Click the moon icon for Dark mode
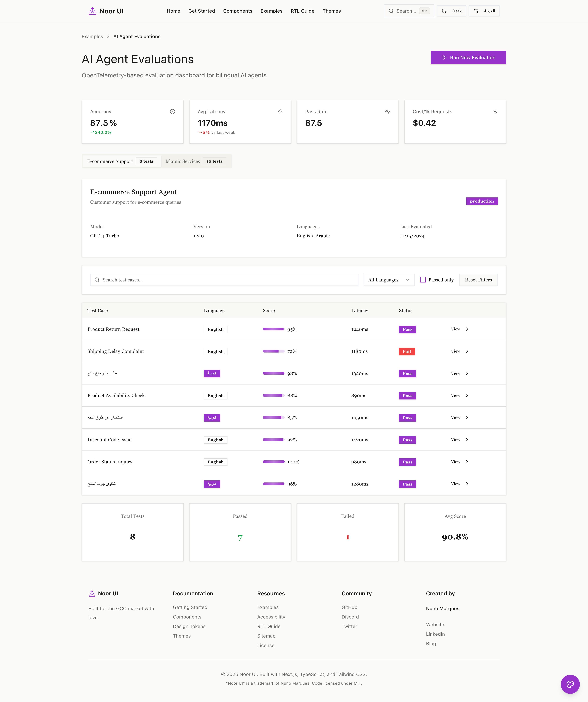Screen dimensions: 588x702 point(444,11)
